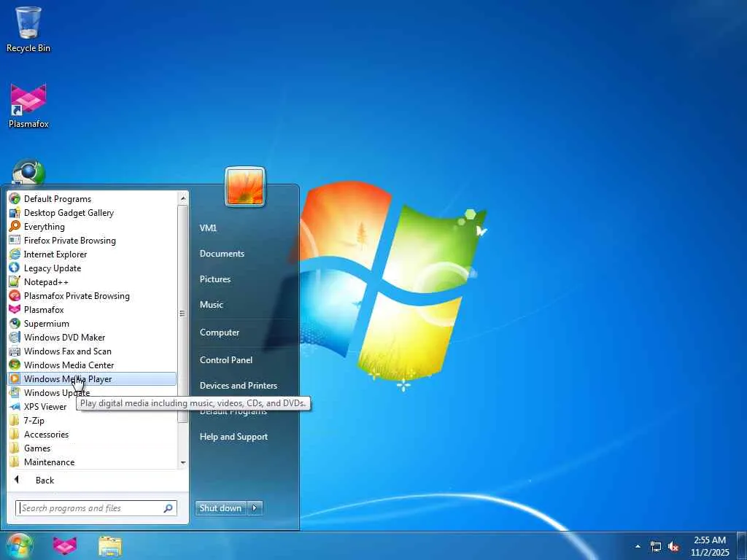Open Supermium browser icon

click(15, 323)
